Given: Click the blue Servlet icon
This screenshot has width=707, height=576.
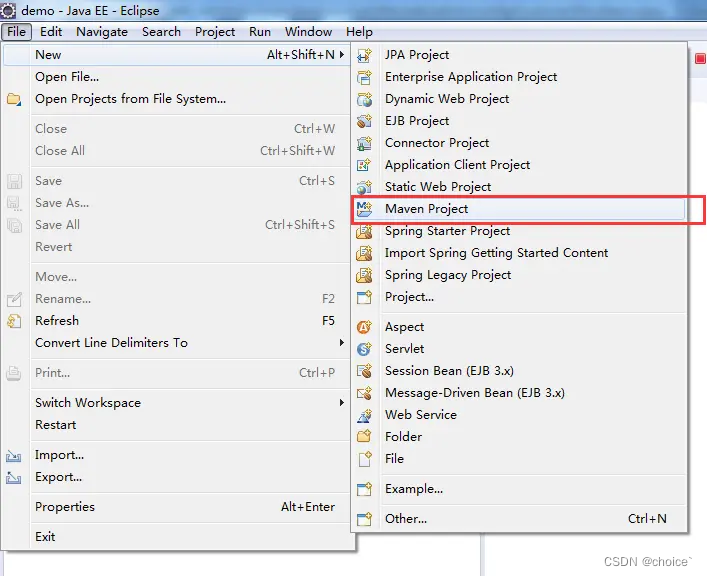Looking at the screenshot, I should coord(364,349).
